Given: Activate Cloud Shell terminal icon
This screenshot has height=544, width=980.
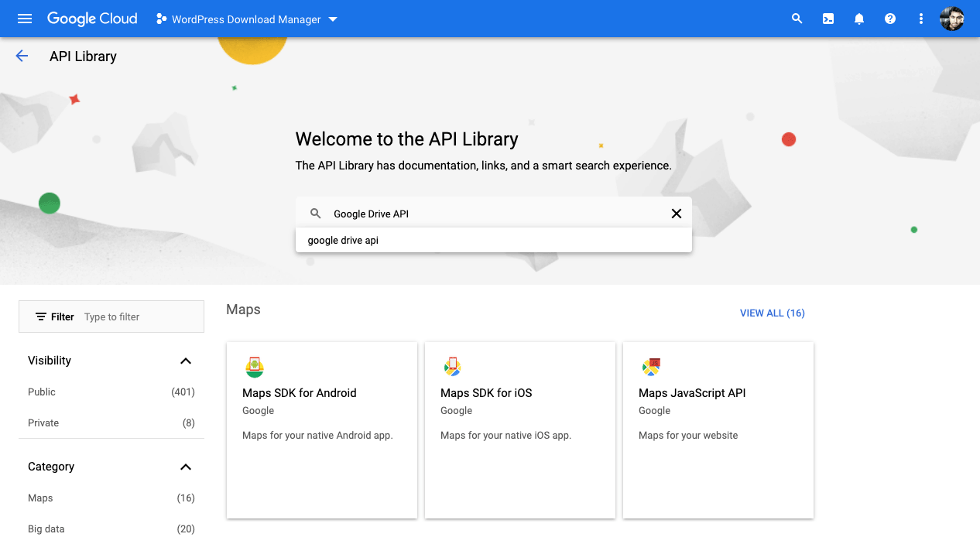Looking at the screenshot, I should [x=828, y=19].
